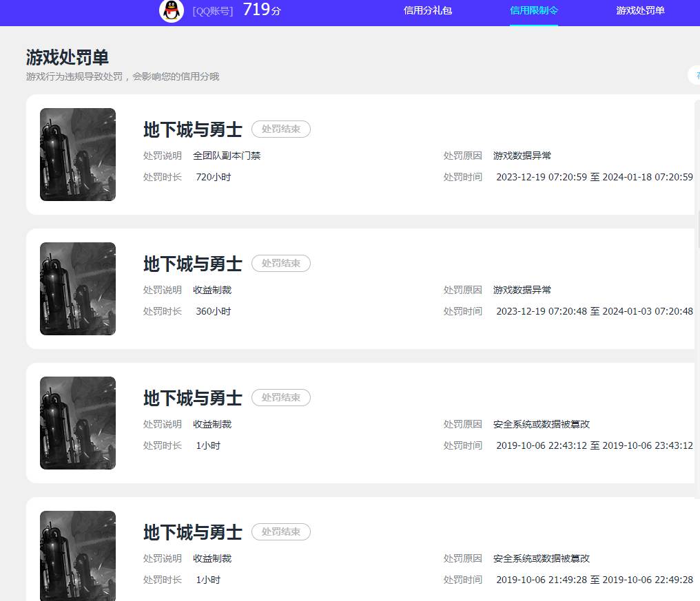Switch to the 信用分礼包 tab
Viewport: 700px width, 601px height.
coord(427,10)
